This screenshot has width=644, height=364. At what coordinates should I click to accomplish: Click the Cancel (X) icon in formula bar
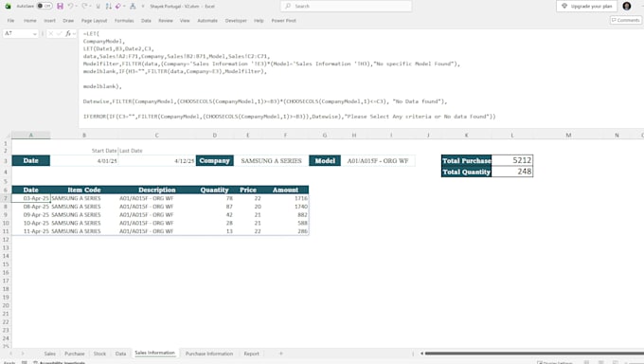50,33
